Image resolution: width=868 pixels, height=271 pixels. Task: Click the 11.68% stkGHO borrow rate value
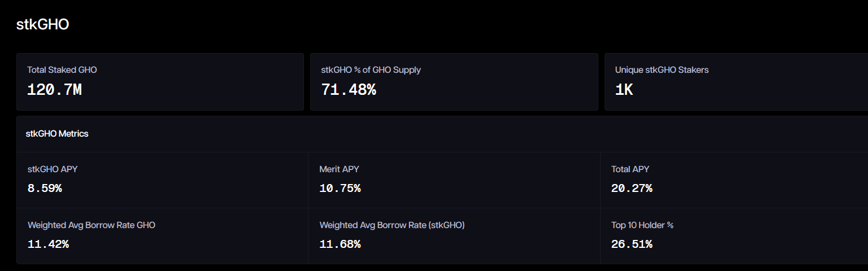point(340,244)
